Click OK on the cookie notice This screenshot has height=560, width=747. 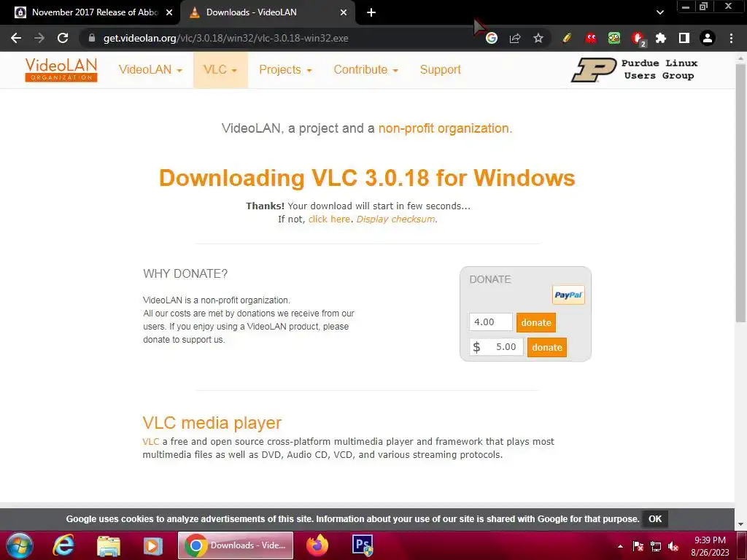pos(655,519)
